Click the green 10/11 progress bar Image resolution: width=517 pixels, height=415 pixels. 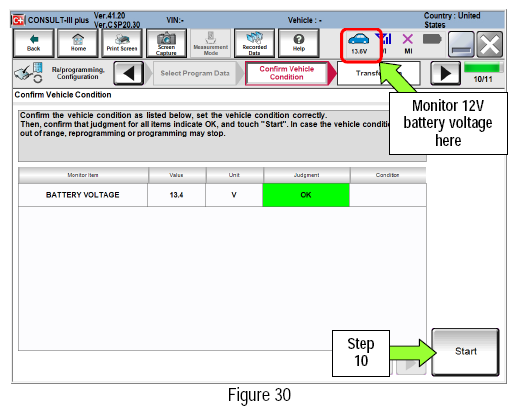tap(483, 68)
